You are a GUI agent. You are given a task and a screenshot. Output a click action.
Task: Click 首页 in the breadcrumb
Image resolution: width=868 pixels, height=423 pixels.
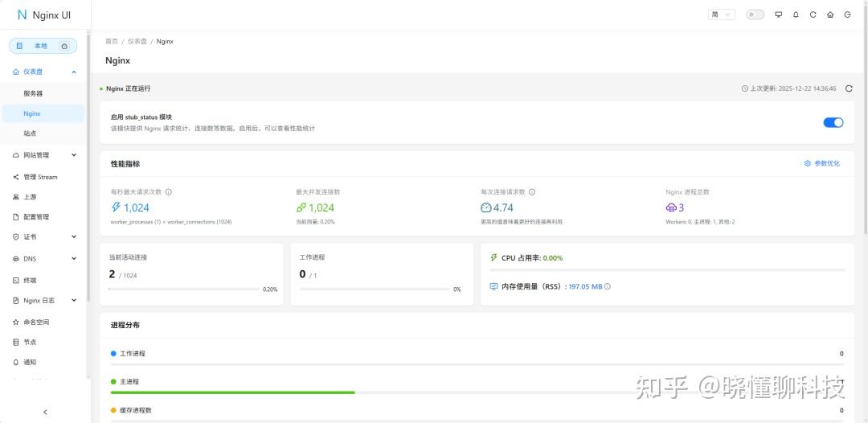112,42
